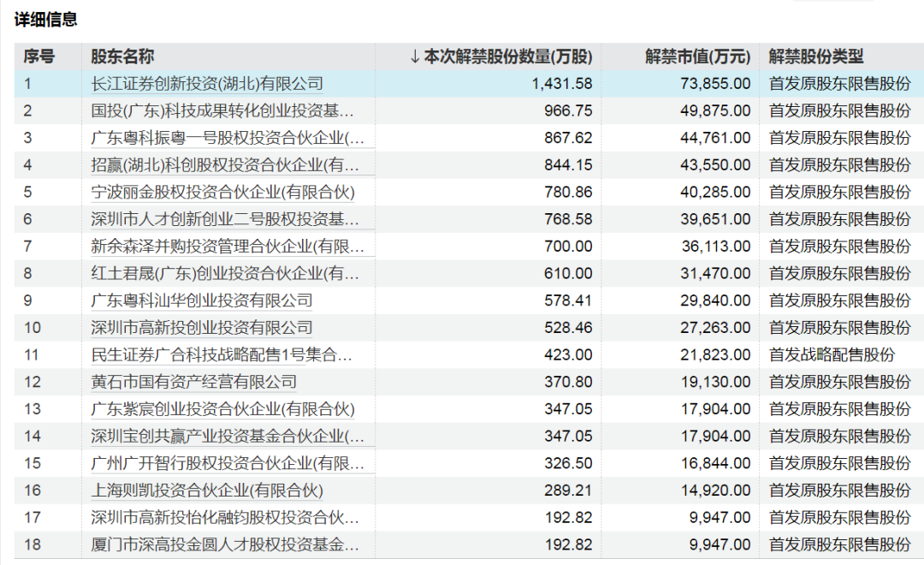
Task: Select the market value cell 36,113.00
Action: 715,247
